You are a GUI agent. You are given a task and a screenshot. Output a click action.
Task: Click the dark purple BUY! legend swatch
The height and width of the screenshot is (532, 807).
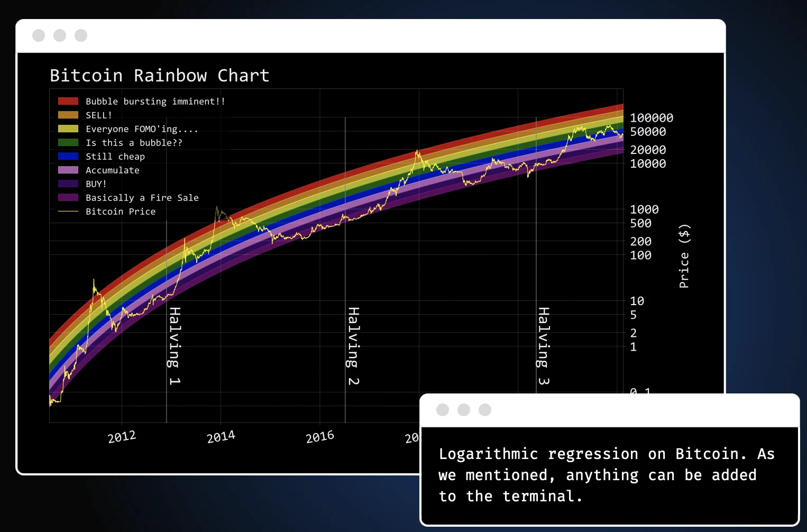pyautogui.click(x=68, y=184)
